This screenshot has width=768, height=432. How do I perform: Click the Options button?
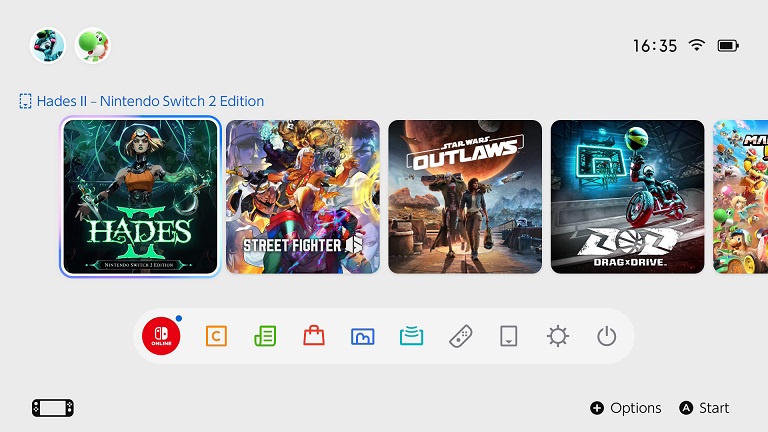pos(626,408)
